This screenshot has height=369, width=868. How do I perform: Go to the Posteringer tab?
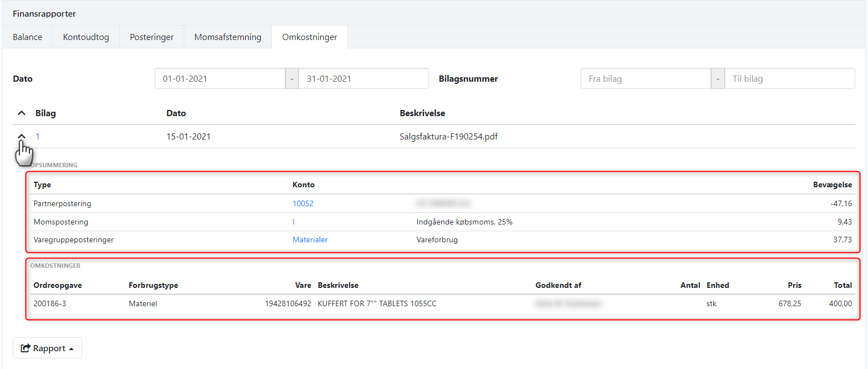point(152,37)
